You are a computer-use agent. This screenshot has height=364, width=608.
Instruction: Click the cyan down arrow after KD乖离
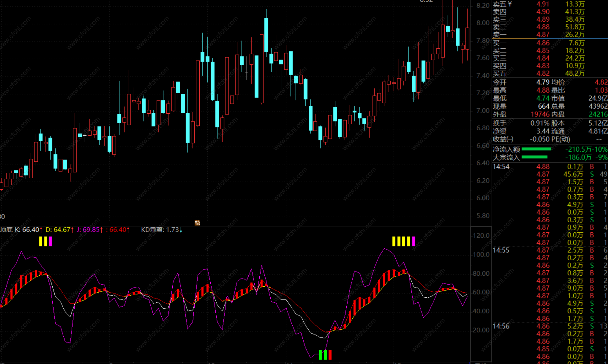pos(181,230)
